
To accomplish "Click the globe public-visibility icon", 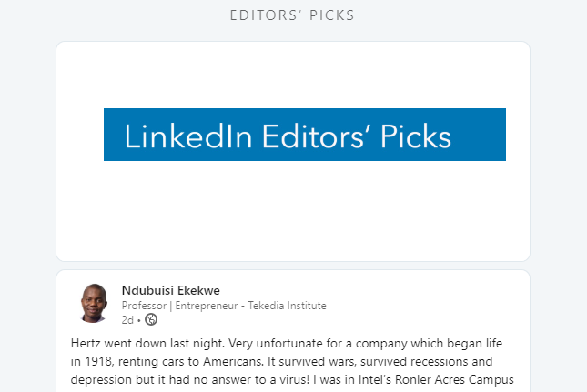I will point(151,319).
